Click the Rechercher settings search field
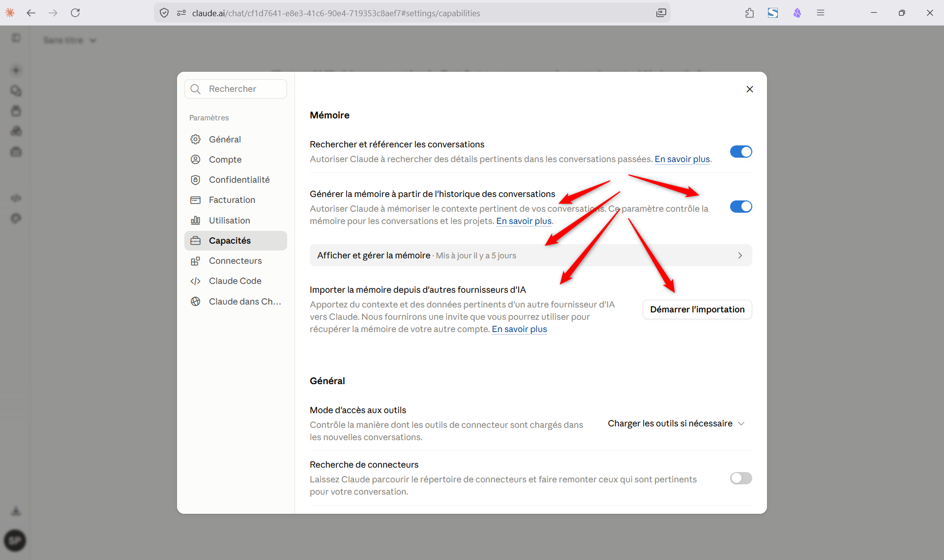Viewport: 944px width, 560px height. coord(236,89)
